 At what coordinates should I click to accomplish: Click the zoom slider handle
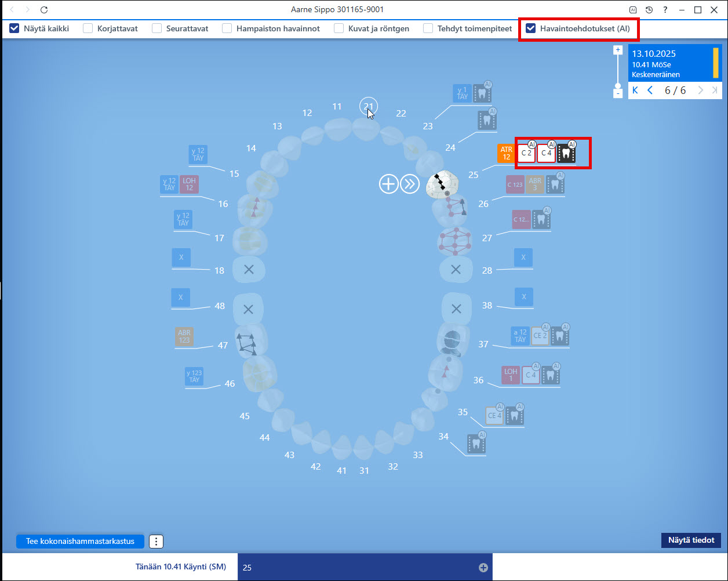(618, 85)
